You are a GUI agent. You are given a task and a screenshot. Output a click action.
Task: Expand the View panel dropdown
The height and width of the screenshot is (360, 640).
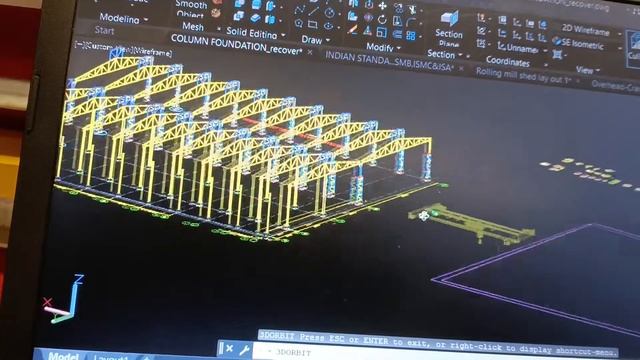click(x=598, y=71)
